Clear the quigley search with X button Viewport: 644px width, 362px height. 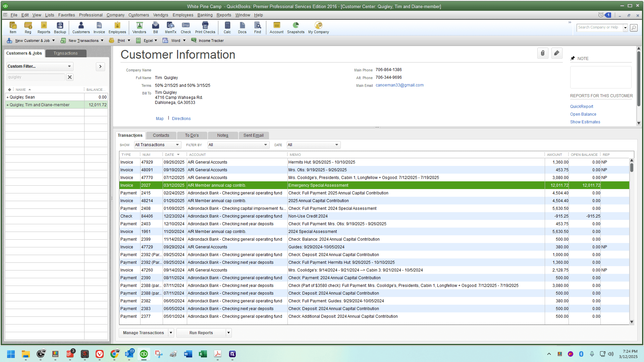pos(69,77)
